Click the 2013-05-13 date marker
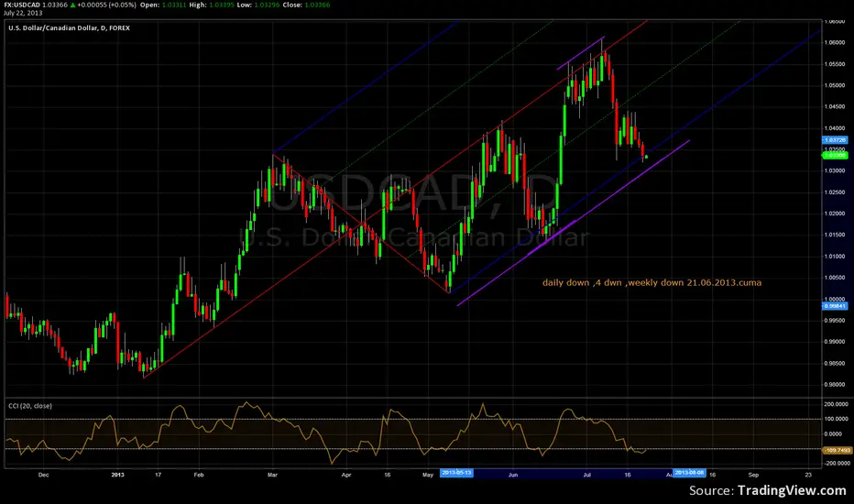854x504 pixels. click(456, 473)
